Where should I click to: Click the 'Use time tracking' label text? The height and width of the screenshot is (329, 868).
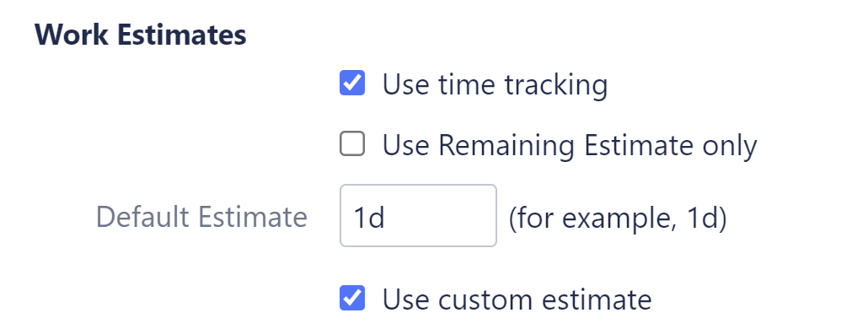point(495,85)
